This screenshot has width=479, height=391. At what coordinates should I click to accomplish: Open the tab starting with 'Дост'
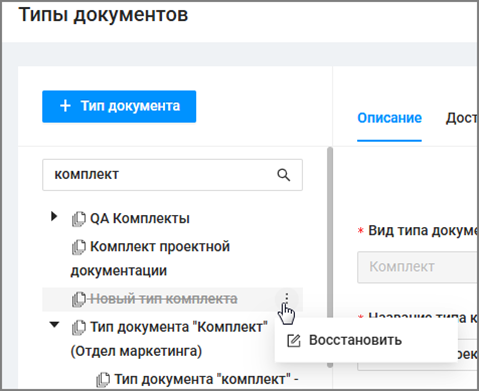(x=462, y=118)
